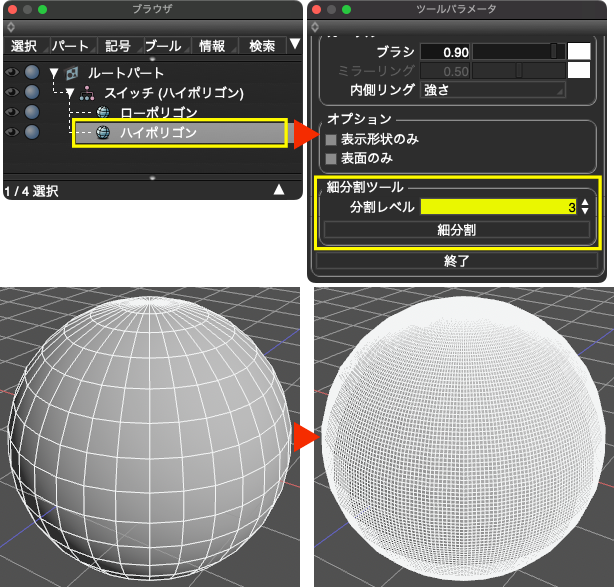Click the 終了 button
614x587 pixels.
tap(457, 261)
